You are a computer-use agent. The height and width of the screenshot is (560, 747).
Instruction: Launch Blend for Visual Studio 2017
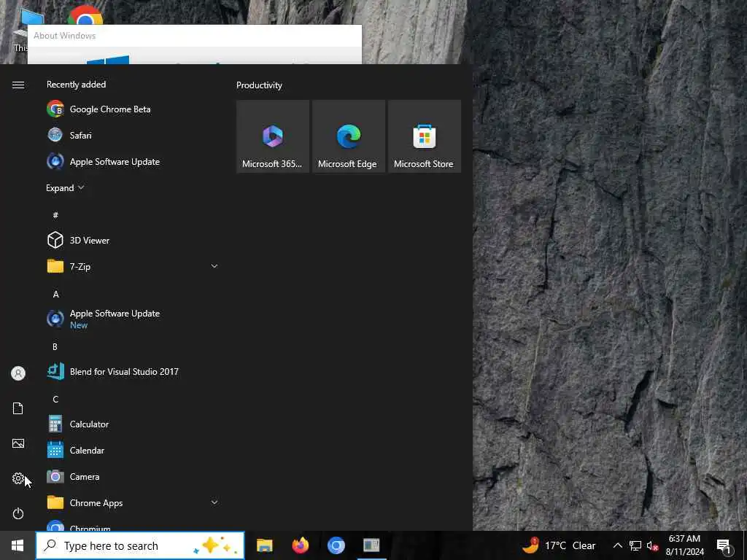[x=132, y=371]
